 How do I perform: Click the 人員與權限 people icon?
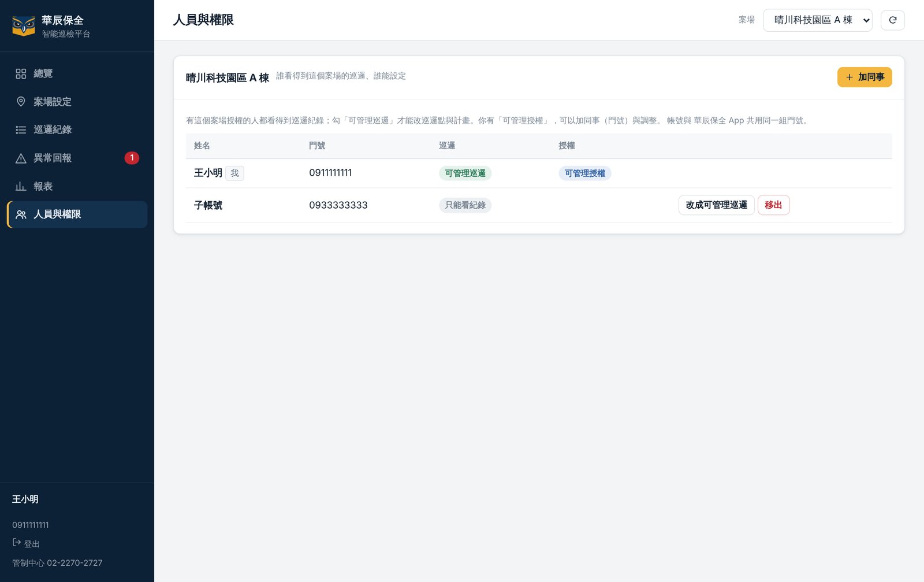point(21,214)
